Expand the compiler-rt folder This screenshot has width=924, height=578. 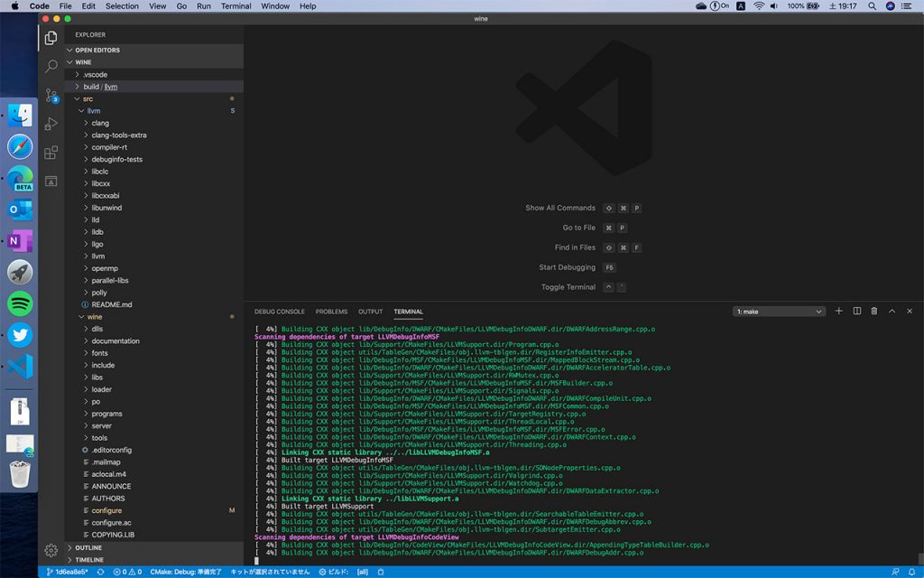pos(153,147)
